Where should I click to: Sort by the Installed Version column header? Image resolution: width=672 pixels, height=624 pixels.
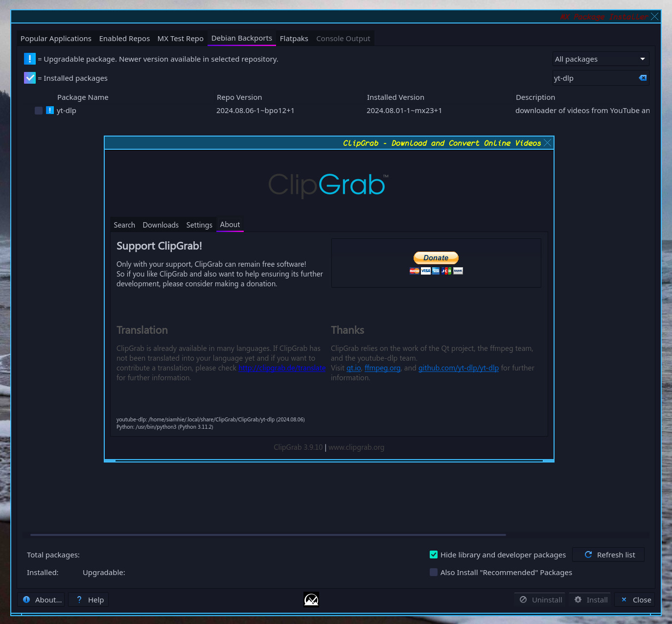coord(395,97)
